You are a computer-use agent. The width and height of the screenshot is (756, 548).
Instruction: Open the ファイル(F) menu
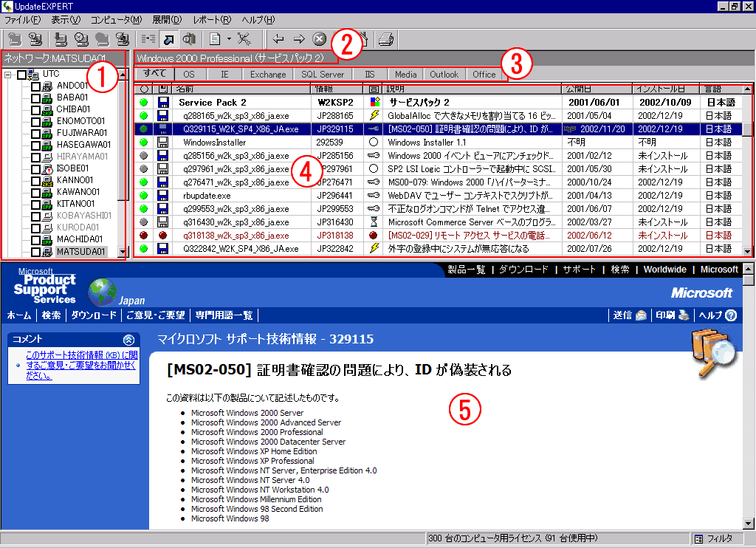(23, 20)
